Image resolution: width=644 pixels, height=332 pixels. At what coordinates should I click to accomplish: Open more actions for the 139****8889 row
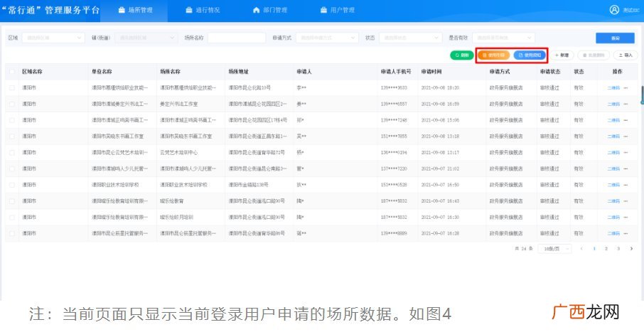(x=626, y=233)
